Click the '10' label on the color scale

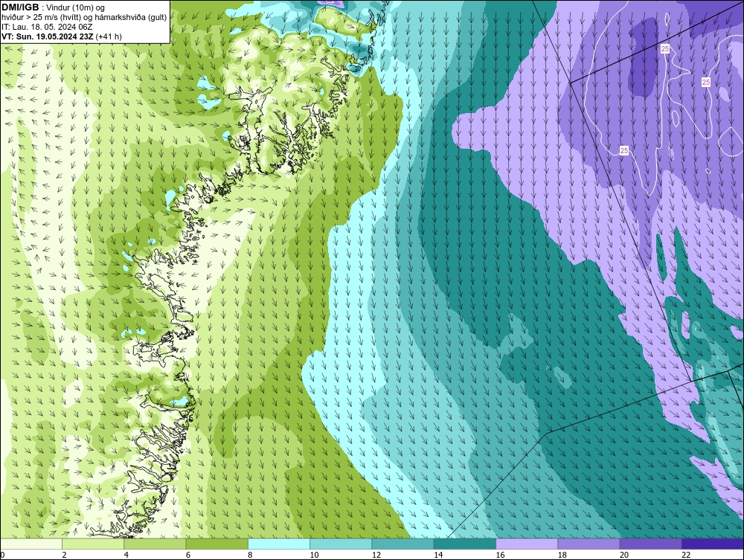tap(314, 555)
